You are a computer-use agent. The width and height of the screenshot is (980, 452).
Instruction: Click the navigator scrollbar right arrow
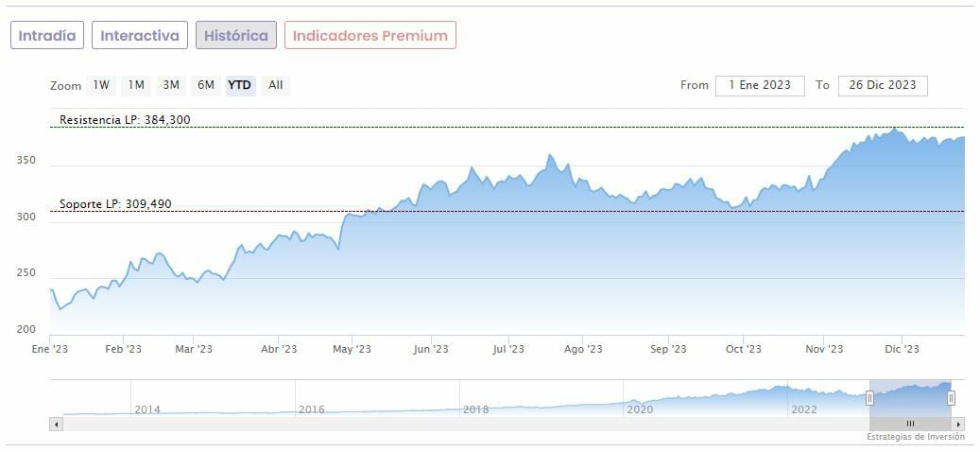point(959,424)
